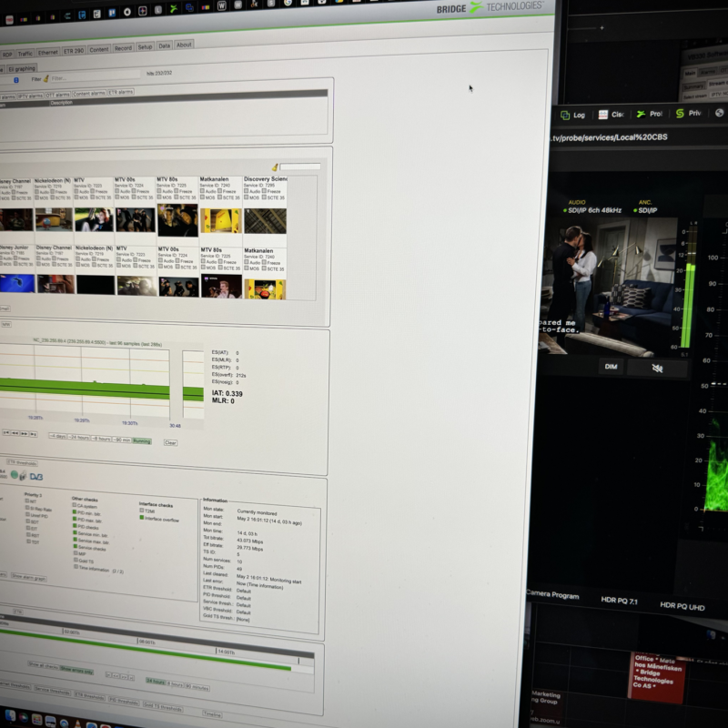Open the About tab
This screenshot has width=728, height=728.
[184, 45]
